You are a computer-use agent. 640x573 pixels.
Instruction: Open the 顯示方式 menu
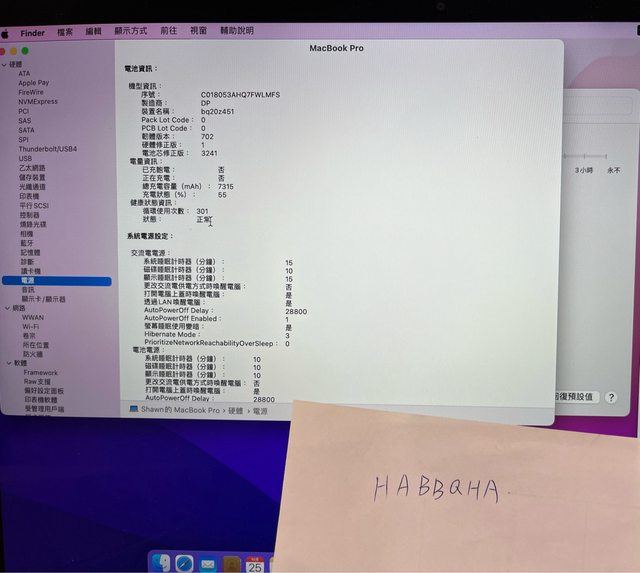click(130, 32)
